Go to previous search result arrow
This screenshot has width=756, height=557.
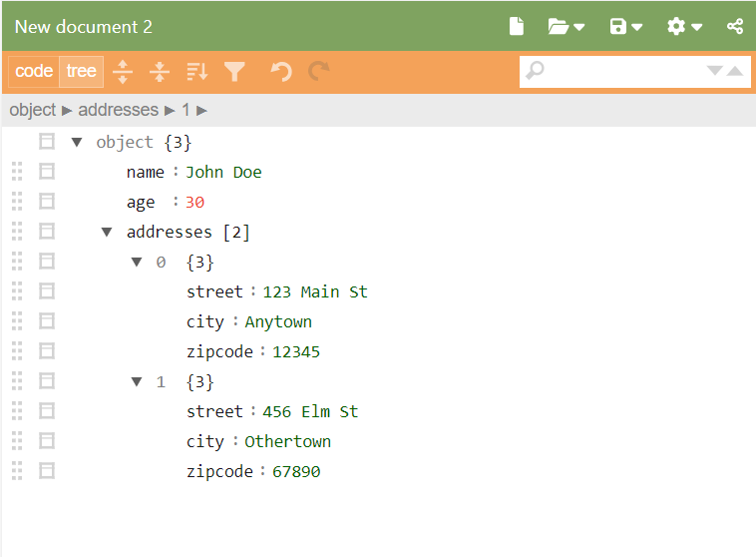(735, 71)
